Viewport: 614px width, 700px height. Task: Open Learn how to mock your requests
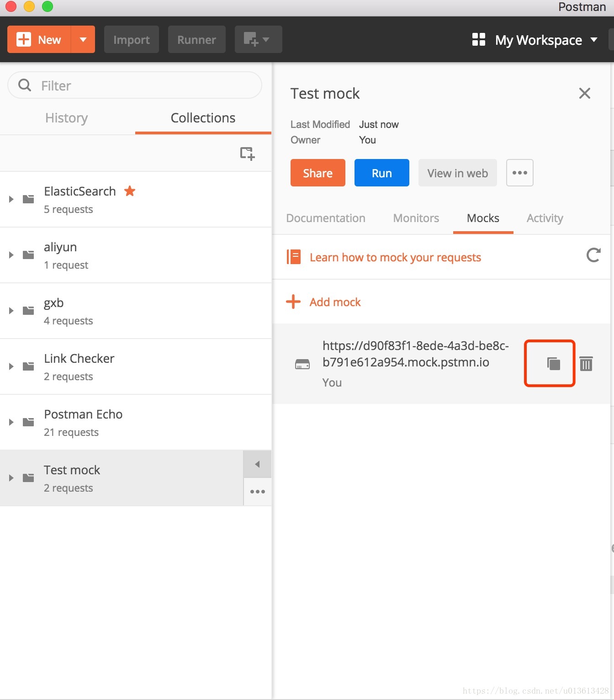tap(396, 257)
